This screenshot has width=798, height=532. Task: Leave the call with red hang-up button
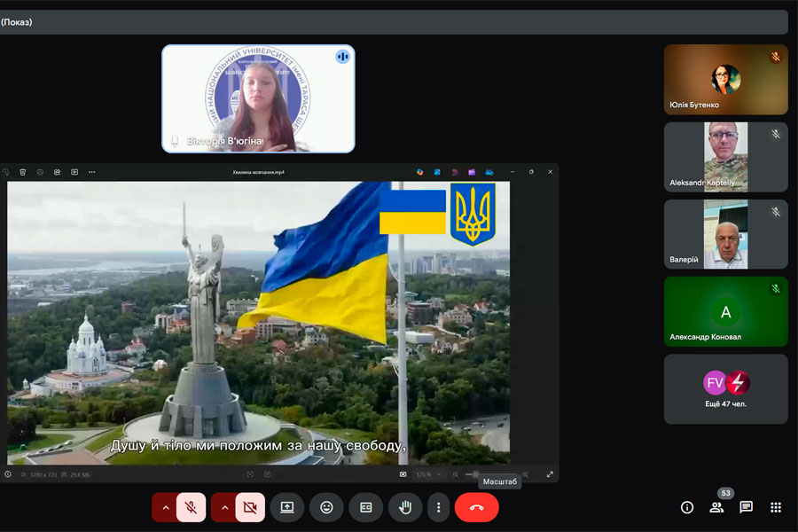[x=476, y=507]
